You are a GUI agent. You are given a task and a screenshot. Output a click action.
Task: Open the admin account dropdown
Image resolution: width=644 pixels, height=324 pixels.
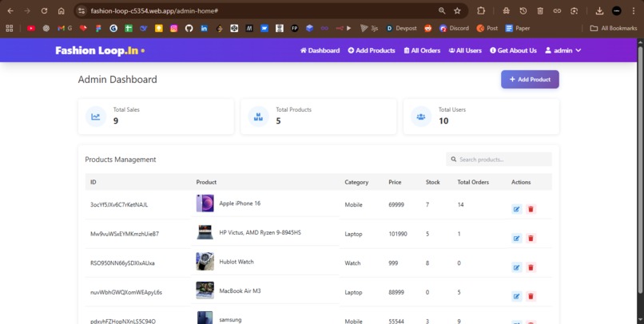tap(563, 50)
